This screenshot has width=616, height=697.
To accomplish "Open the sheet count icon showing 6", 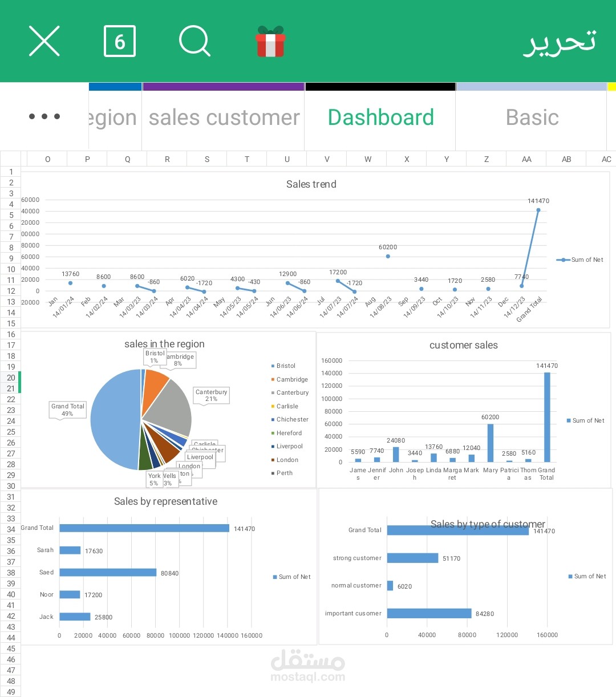I will click(120, 41).
